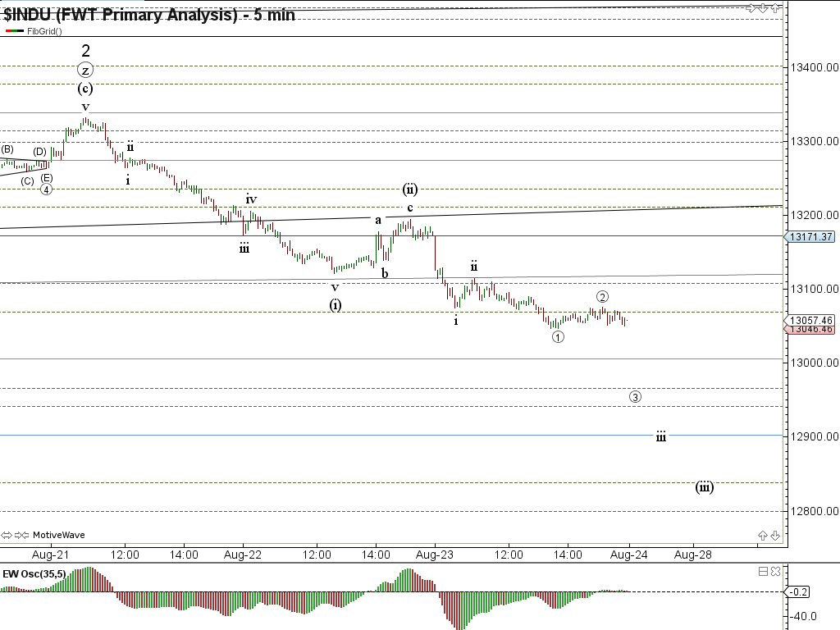Image resolution: width=840 pixels, height=630 pixels.
Task: Click the $INDU chart title text
Action: (x=148, y=13)
